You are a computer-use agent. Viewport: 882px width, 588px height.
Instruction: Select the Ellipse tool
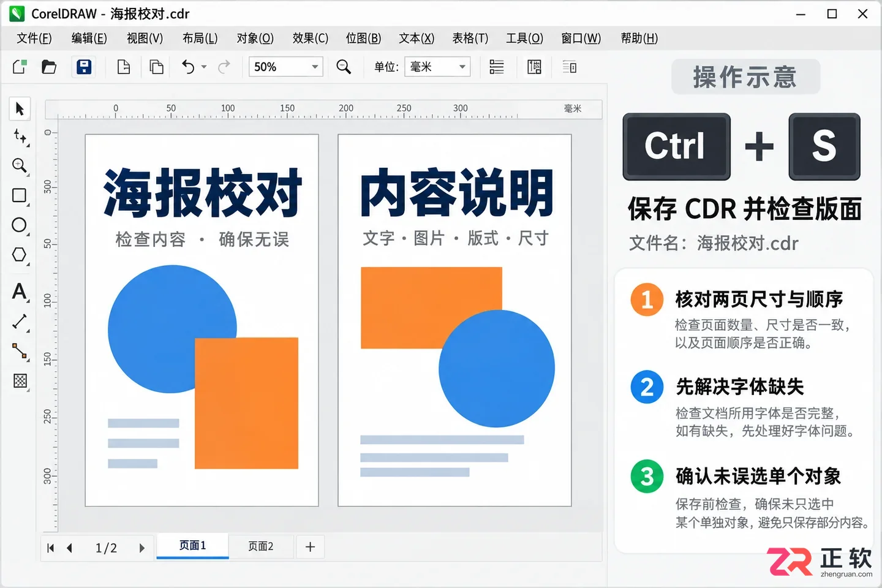pyautogui.click(x=20, y=225)
